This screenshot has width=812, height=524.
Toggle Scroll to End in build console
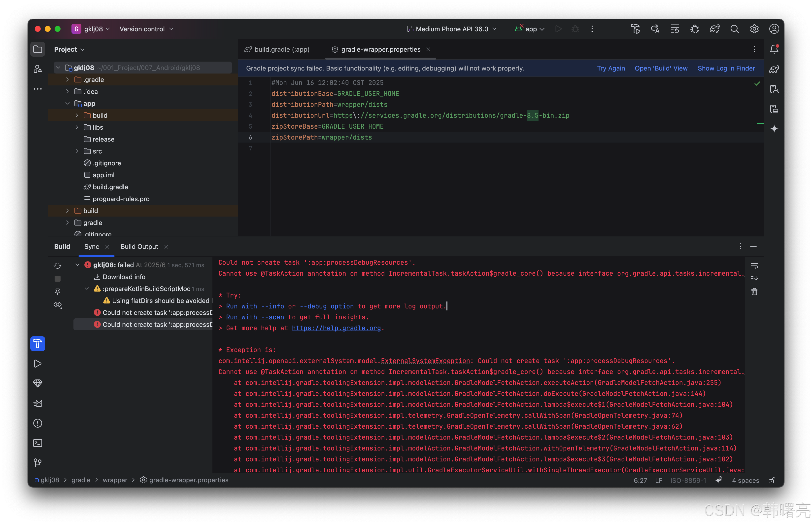pos(754,279)
